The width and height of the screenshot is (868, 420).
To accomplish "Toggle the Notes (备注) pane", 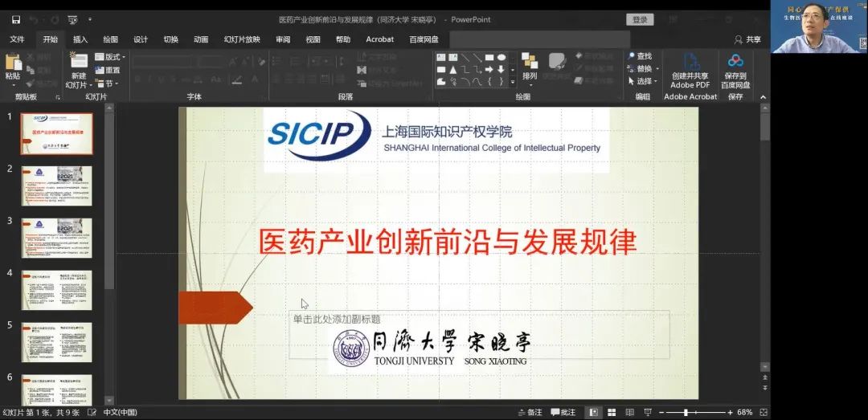I will click(x=530, y=412).
